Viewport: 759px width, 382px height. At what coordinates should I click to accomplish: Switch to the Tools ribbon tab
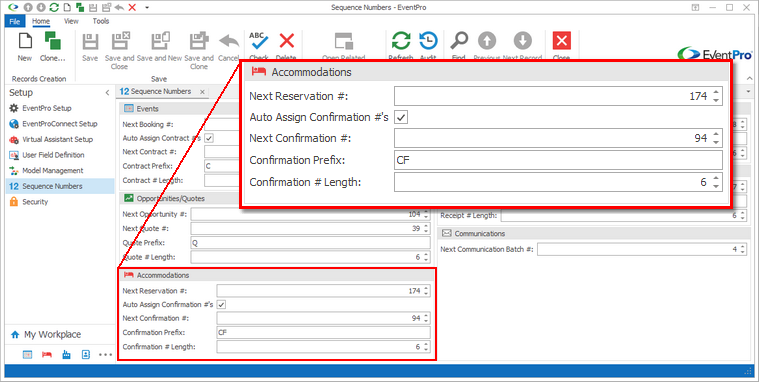pyautogui.click(x=101, y=21)
